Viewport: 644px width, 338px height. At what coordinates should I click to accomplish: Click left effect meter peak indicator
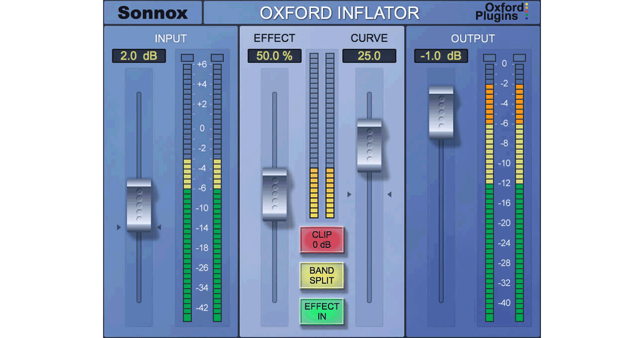coord(314,56)
